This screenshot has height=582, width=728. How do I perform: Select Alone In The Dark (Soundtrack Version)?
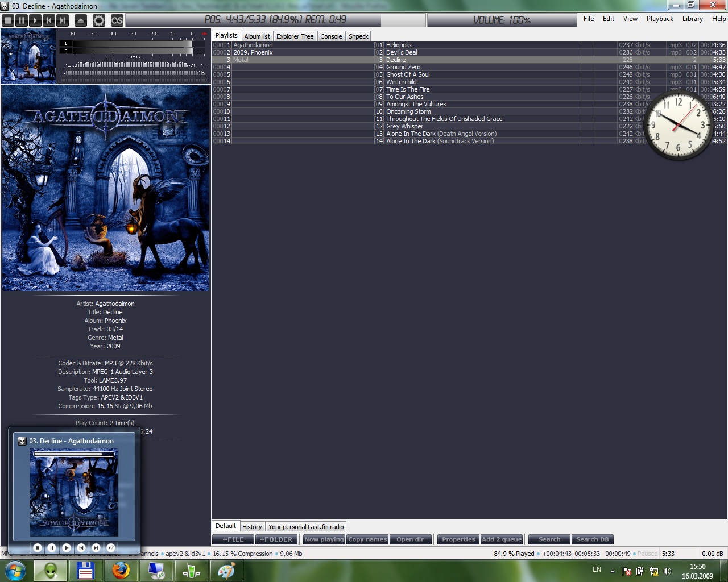click(x=469, y=141)
